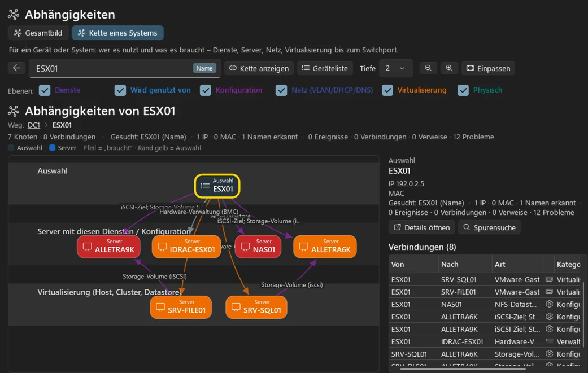The image size is (588, 373).
Task: Click the monitor icon on ALLETRA9K node
Action: click(88, 247)
